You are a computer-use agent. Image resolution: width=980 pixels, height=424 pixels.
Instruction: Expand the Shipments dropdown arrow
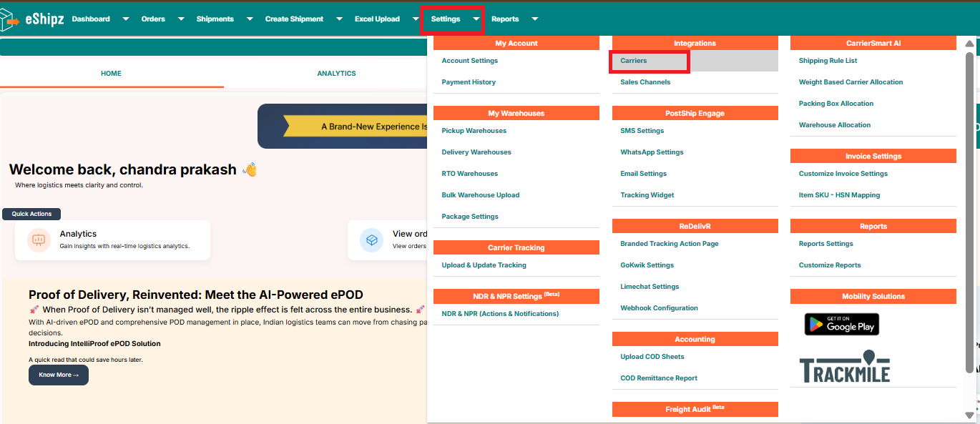[x=250, y=19]
